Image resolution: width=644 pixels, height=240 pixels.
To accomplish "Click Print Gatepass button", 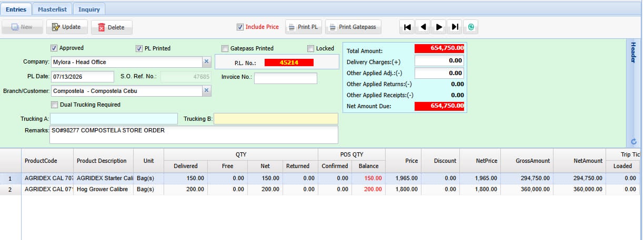I will pos(353,27).
